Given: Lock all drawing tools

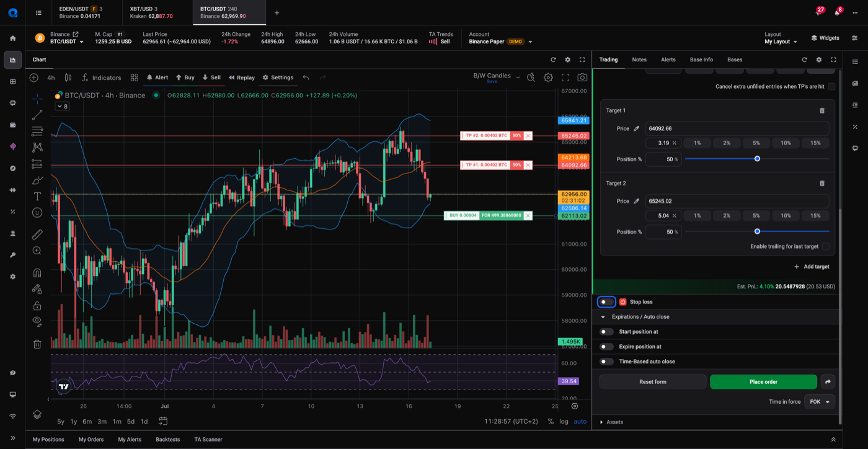Looking at the screenshot, I should coord(37,306).
